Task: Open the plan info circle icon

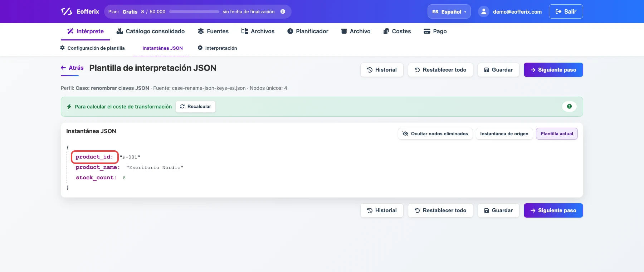Action: pyautogui.click(x=283, y=11)
